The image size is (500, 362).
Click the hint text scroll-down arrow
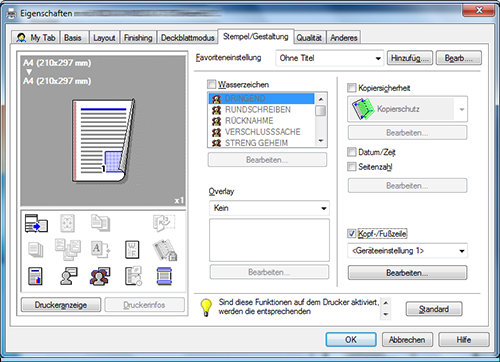tap(386, 314)
